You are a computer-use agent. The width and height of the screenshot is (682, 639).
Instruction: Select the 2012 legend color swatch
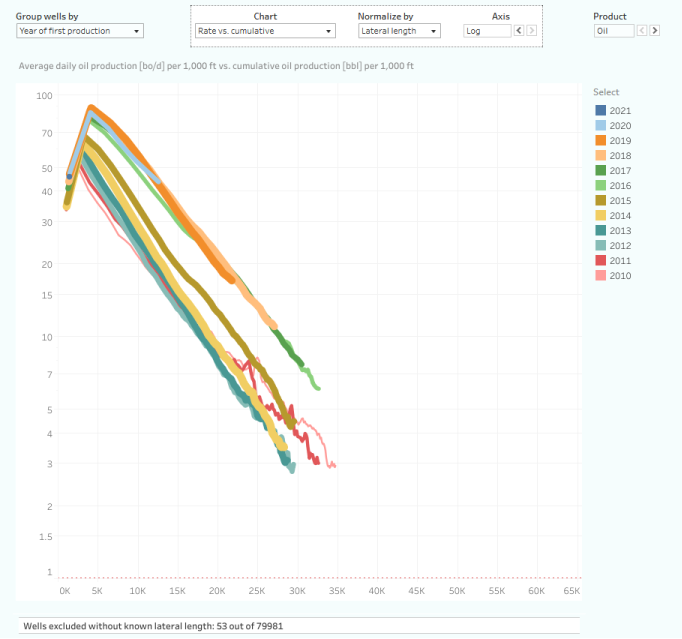[x=600, y=245]
